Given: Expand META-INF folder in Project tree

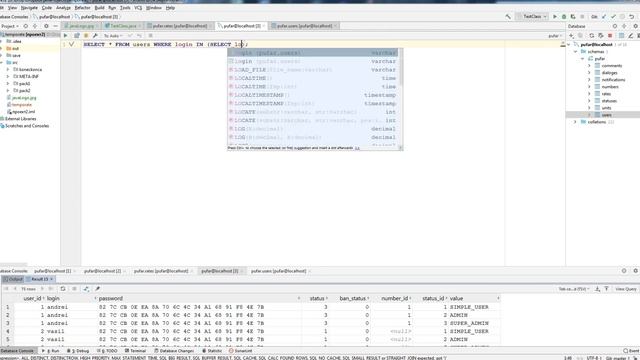Looking at the screenshot, I should 8,76.
